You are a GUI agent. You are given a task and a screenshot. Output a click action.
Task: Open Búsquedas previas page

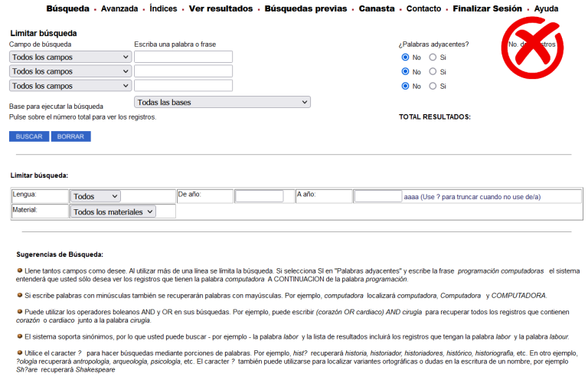pyautogui.click(x=305, y=8)
